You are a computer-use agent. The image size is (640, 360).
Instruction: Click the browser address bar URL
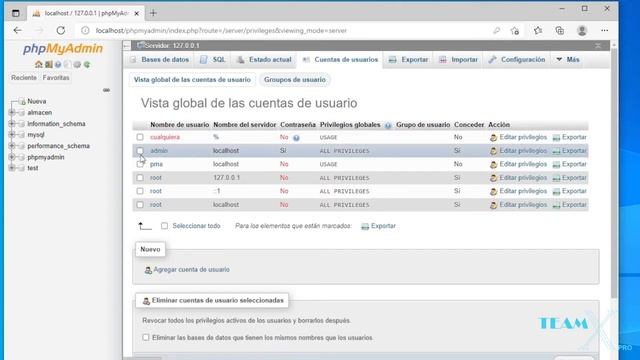[221, 31]
